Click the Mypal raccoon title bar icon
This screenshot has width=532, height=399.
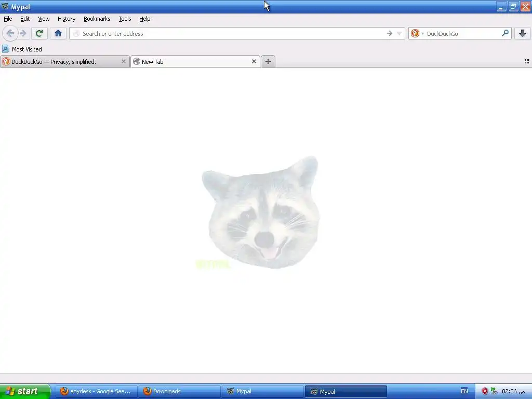5,6
